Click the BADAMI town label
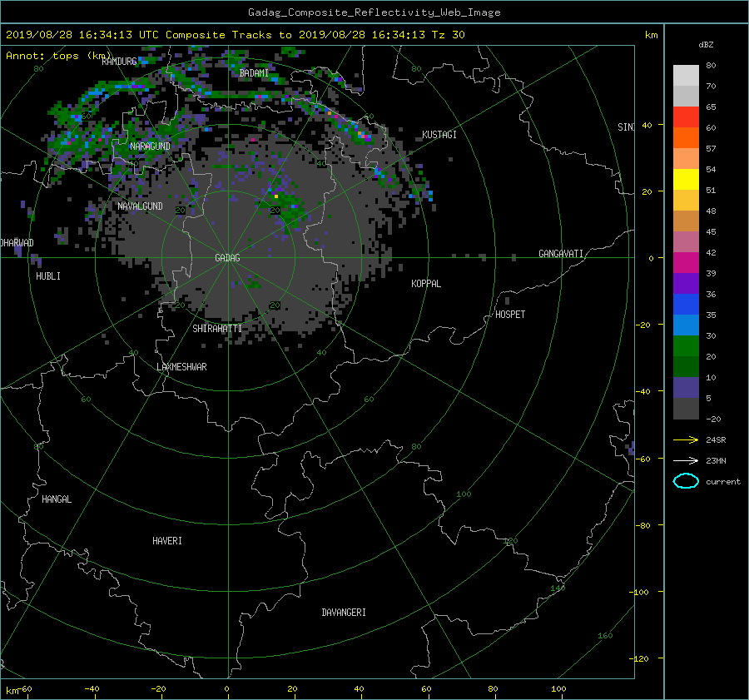The width and height of the screenshot is (749, 700). pyautogui.click(x=254, y=73)
